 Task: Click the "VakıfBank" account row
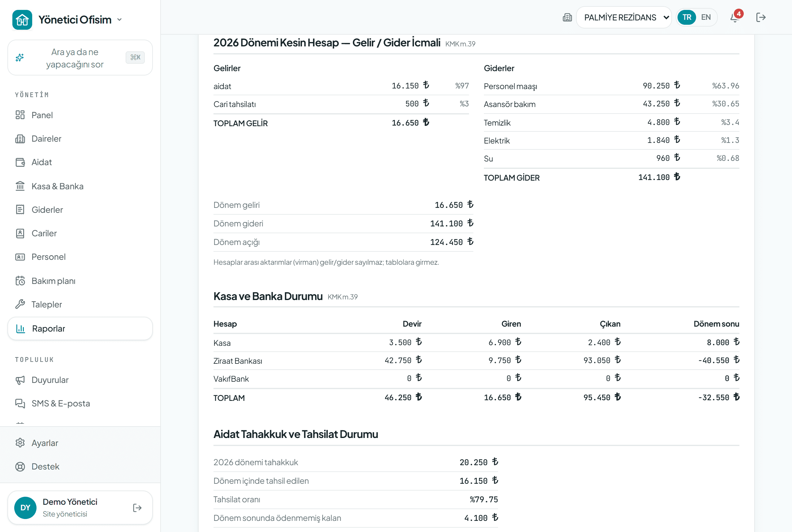coord(476,379)
